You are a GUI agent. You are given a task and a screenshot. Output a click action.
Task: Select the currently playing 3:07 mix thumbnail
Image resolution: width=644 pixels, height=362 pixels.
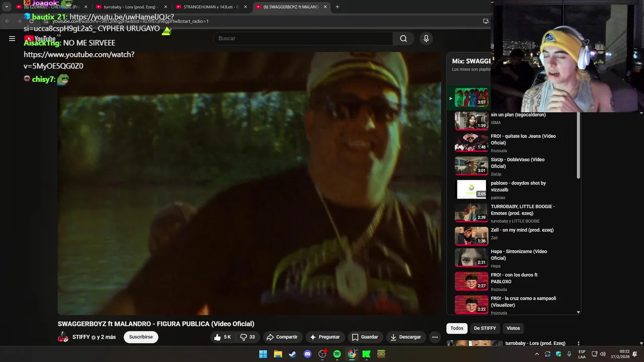coord(471,98)
